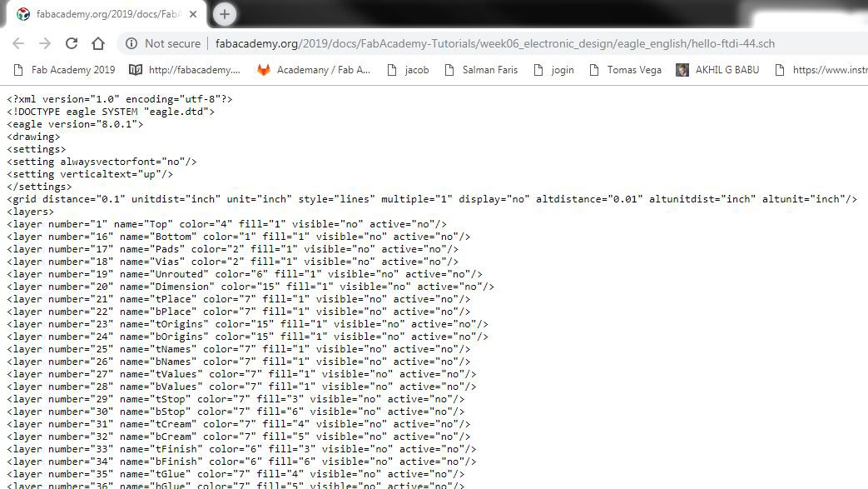Click the opening <drawing> tag line
Screen dimensions: 868x489
click(x=33, y=137)
